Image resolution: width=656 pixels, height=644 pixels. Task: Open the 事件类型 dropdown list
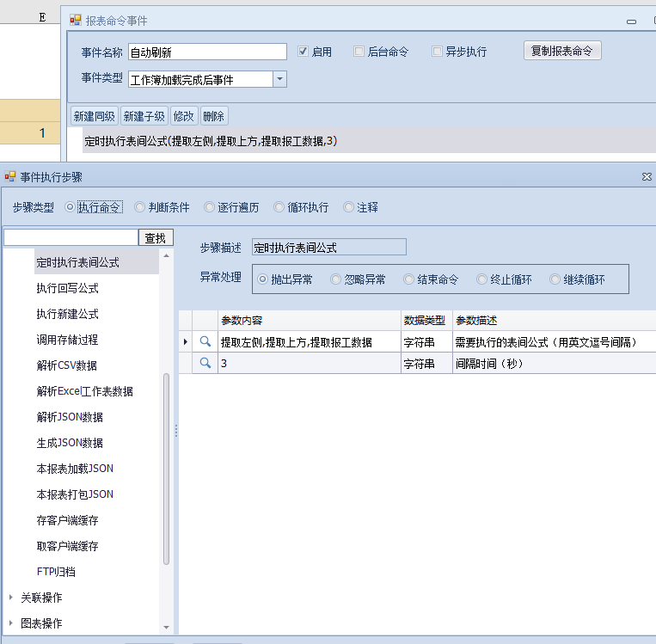[279, 79]
